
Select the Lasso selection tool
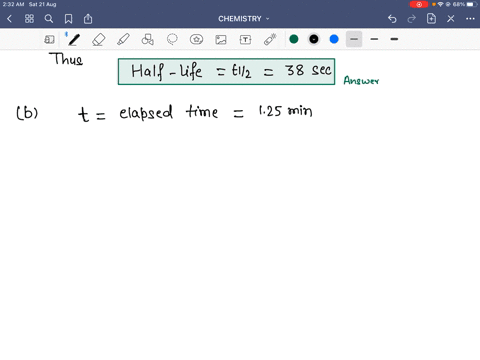[x=172, y=40]
